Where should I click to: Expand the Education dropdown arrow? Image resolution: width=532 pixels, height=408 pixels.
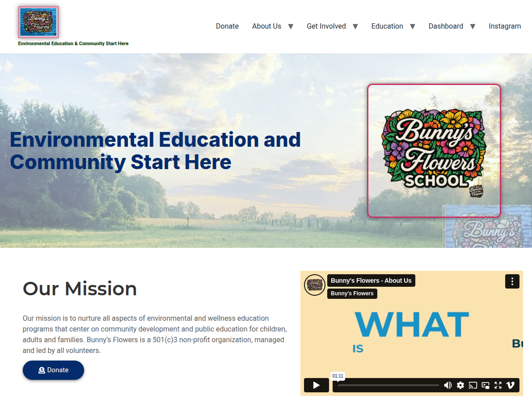pos(413,26)
